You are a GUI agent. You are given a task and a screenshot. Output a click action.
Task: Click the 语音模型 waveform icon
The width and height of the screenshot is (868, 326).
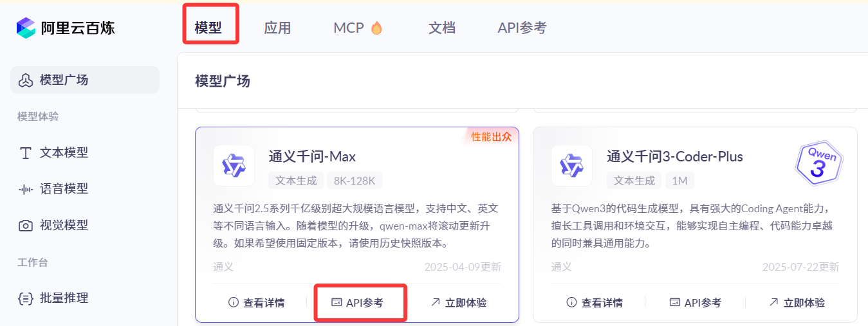26,189
